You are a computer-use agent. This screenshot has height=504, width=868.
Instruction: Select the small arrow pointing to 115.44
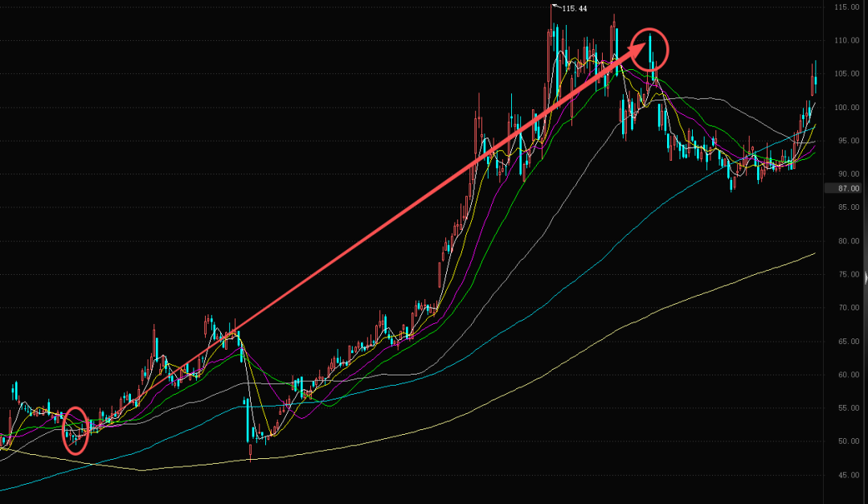pyautogui.click(x=555, y=6)
